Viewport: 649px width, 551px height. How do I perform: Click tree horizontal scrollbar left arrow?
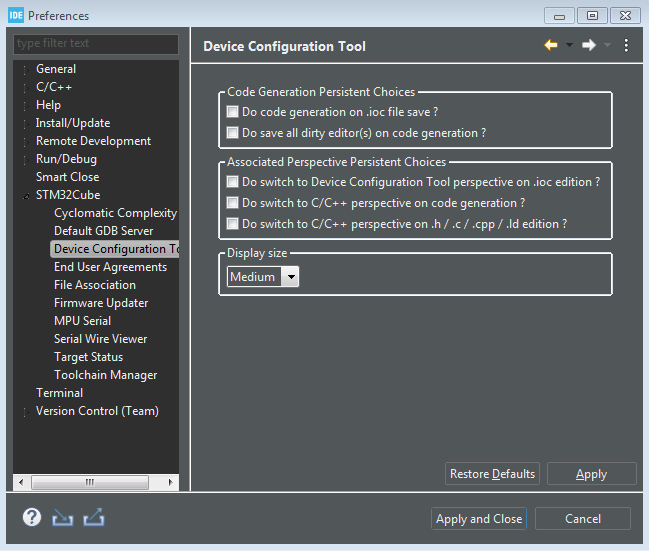21,482
